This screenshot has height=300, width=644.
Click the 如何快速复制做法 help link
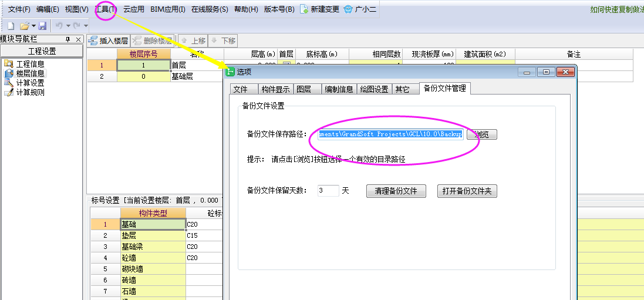(x=617, y=9)
